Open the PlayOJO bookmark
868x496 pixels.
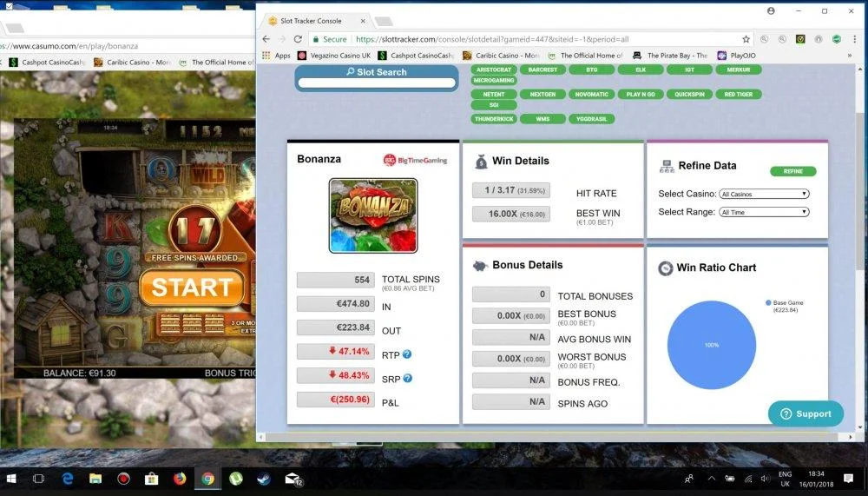[x=736, y=56]
